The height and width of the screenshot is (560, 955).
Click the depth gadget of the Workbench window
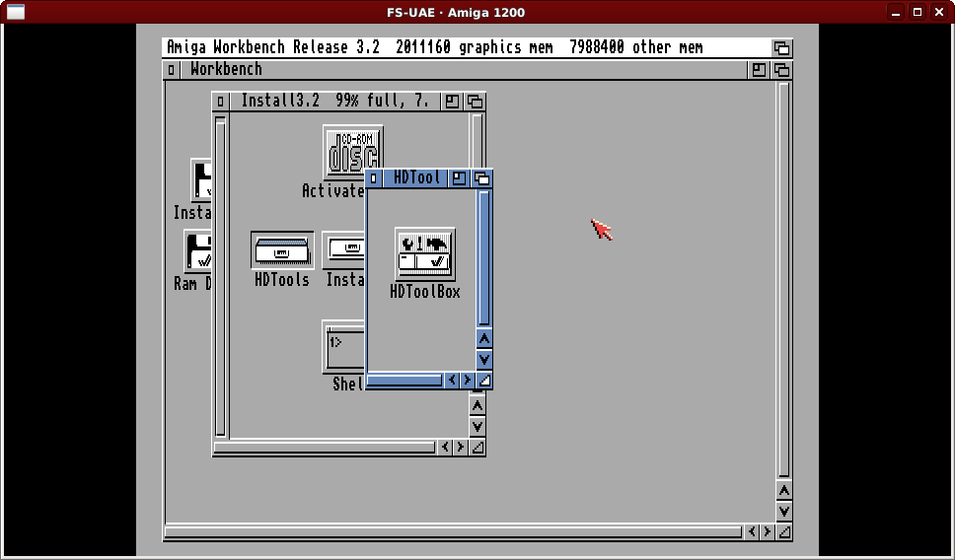click(782, 70)
